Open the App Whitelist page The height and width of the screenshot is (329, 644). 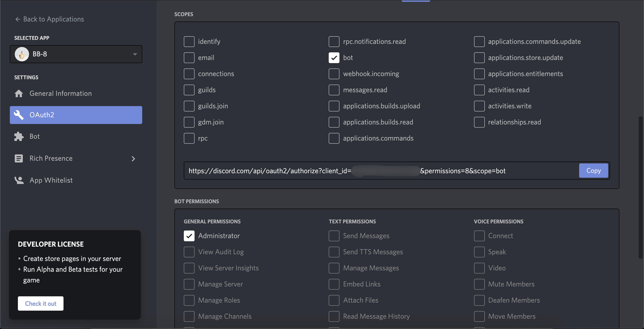point(76,180)
